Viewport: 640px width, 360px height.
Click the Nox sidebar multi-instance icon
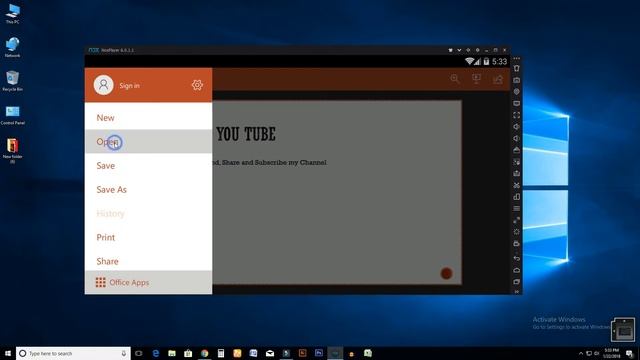pyautogui.click(x=517, y=197)
